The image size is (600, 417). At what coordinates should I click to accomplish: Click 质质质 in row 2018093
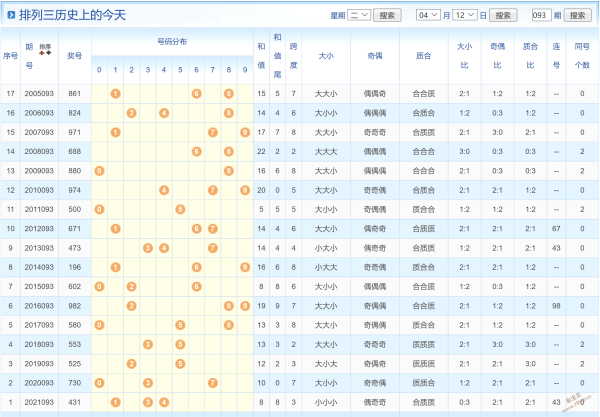point(424,344)
